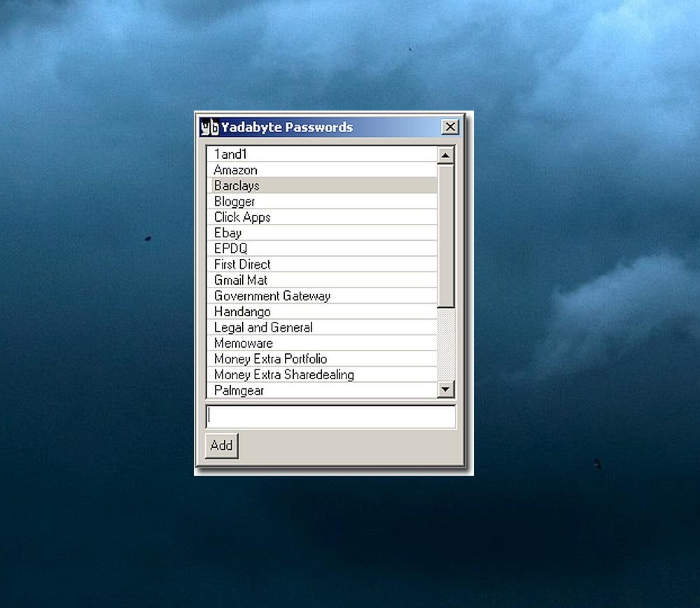Screen dimensions: 700x608
Task: Close the Yadabyte Passwords window
Action: [x=450, y=127]
